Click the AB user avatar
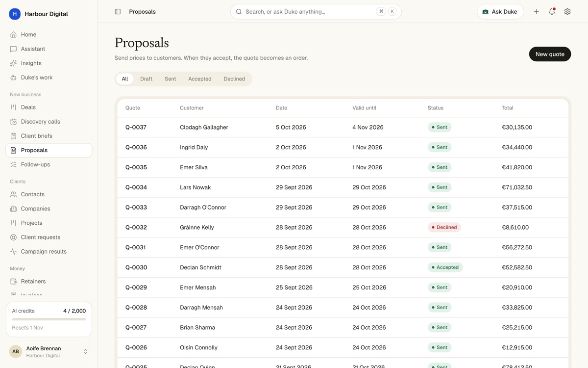Image resolution: width=588 pixels, height=368 pixels. tap(16, 352)
